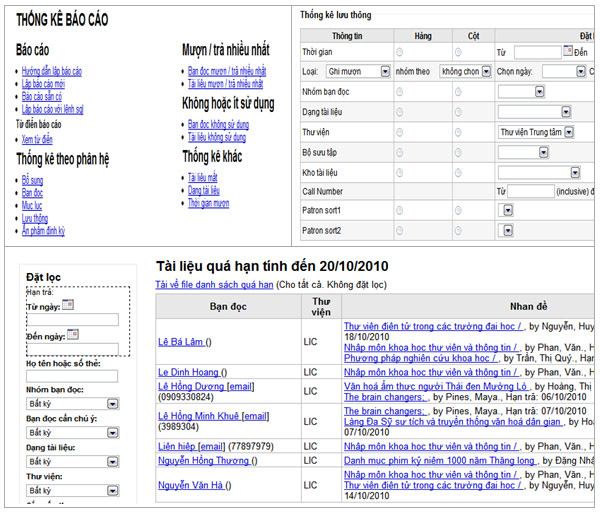Open the Loại dropdown showing Ghi mượn
Screen dimensions: 600x515
point(358,71)
